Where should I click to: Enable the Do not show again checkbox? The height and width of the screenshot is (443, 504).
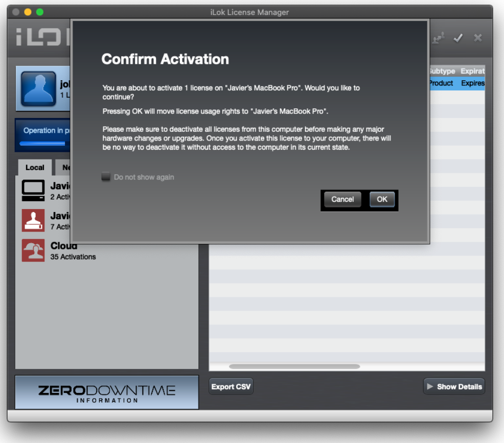tap(106, 177)
